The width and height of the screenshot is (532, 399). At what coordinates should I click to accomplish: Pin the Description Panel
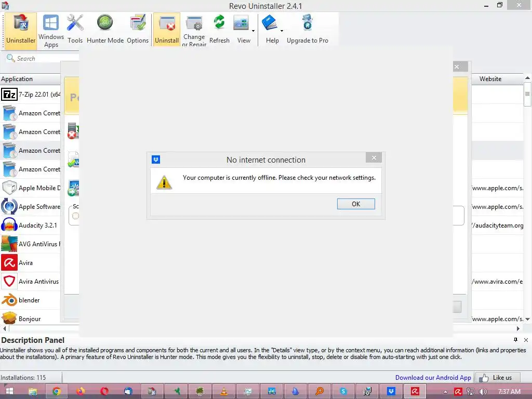click(x=516, y=340)
